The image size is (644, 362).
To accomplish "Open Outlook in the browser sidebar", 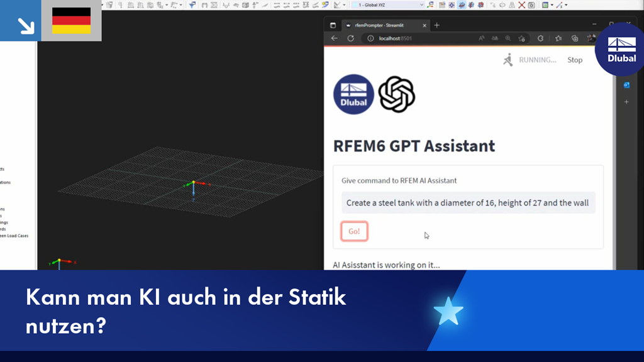I will point(626,85).
